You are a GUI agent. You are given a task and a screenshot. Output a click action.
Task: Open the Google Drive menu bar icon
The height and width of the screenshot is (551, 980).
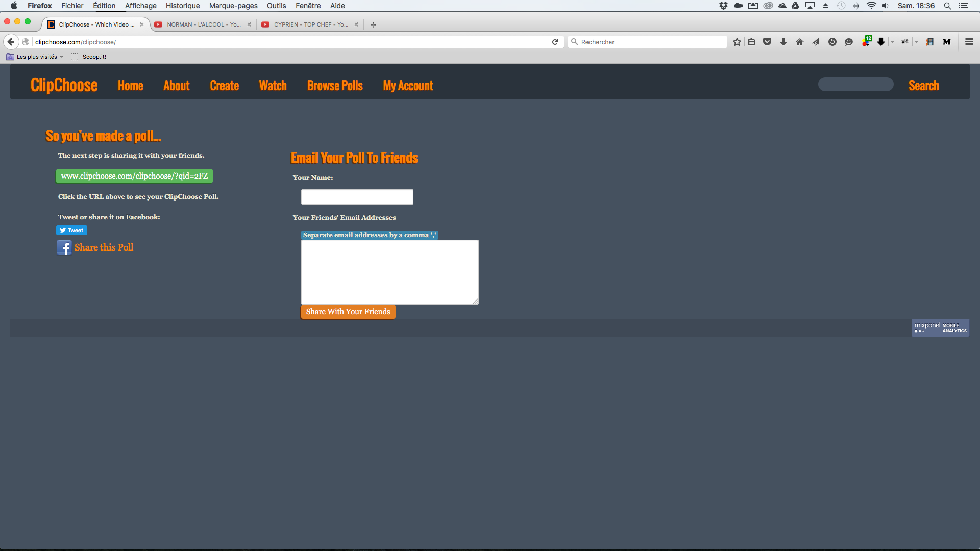795,6
